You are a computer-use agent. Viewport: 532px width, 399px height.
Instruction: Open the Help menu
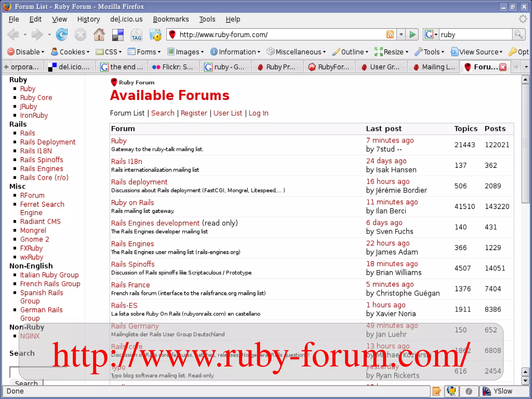[233, 19]
